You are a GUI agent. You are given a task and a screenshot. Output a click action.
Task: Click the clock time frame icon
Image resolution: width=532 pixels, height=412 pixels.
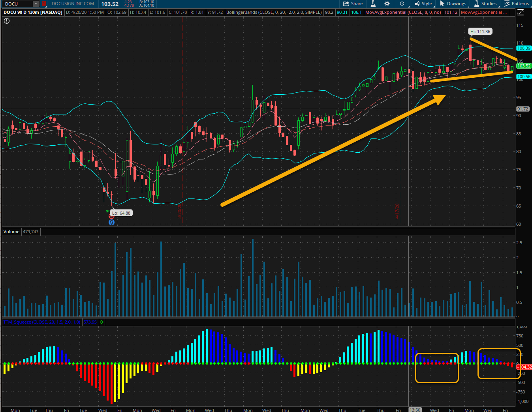point(402,4)
